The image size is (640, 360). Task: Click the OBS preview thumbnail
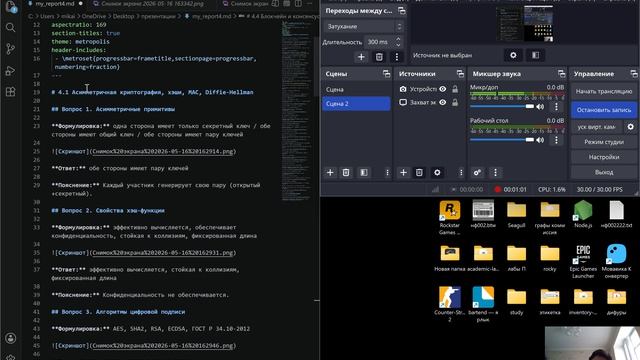(524, 23)
